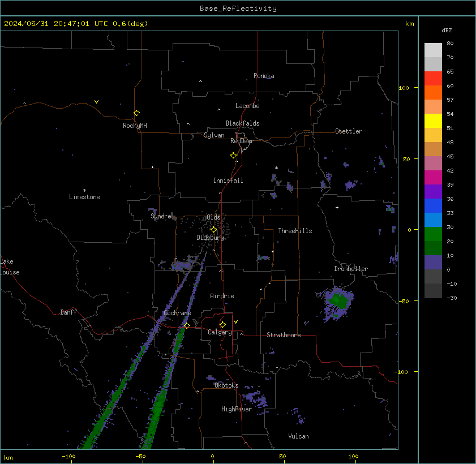
Task: Click the Innisfail label
Action: pos(228,181)
